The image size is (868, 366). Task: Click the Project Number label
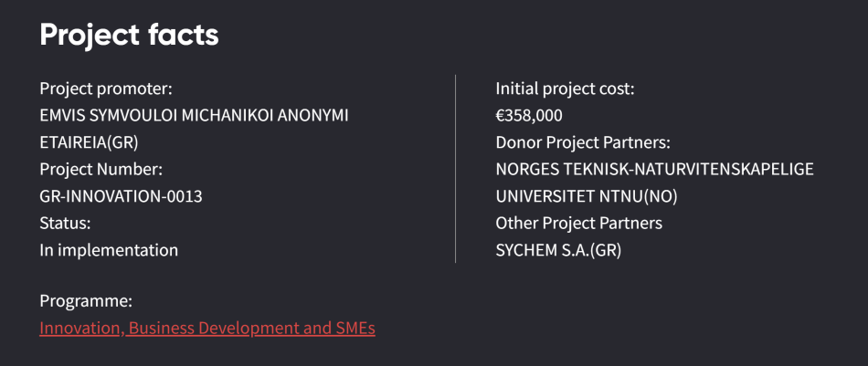[x=101, y=169]
